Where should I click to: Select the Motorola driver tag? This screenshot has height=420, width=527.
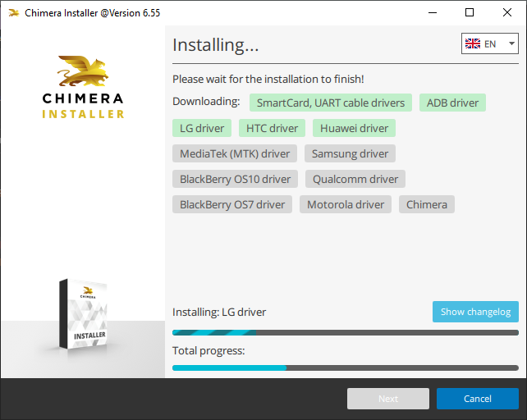[x=346, y=204]
